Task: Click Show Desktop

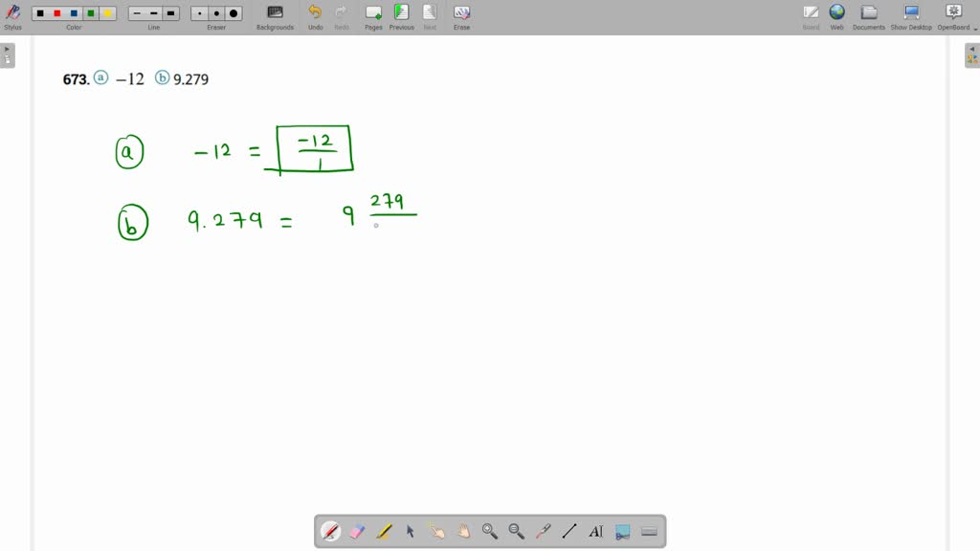Action: click(x=909, y=14)
